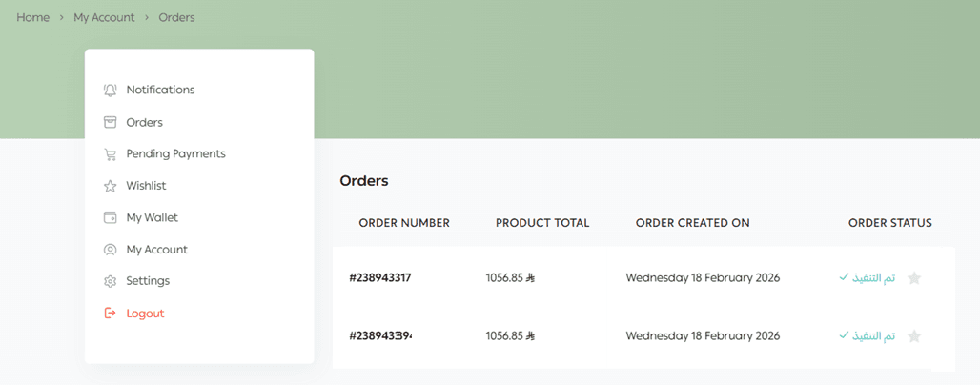Click the My Wallet icon
The height and width of the screenshot is (385, 980).
[110, 217]
